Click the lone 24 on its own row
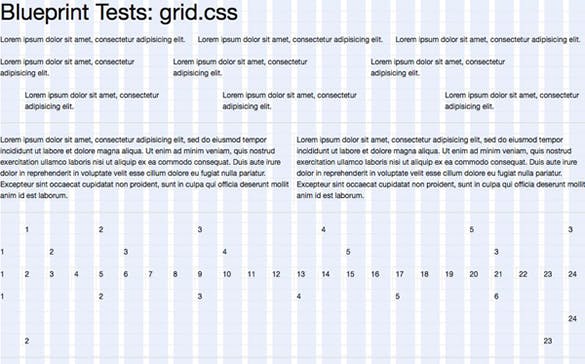This screenshot has width=585, height=364. coord(572,318)
